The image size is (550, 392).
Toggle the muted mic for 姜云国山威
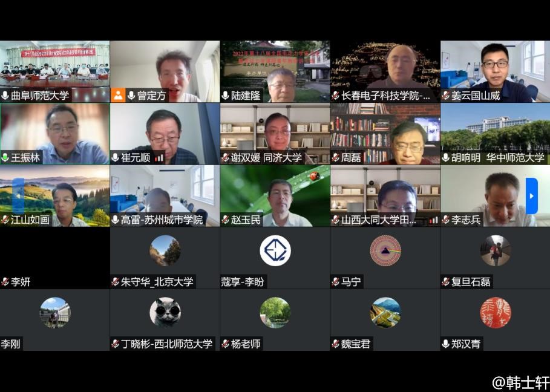click(x=446, y=96)
